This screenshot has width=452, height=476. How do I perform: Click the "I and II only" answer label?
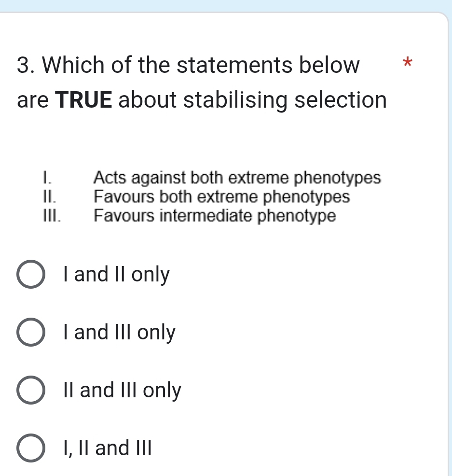coord(116,275)
